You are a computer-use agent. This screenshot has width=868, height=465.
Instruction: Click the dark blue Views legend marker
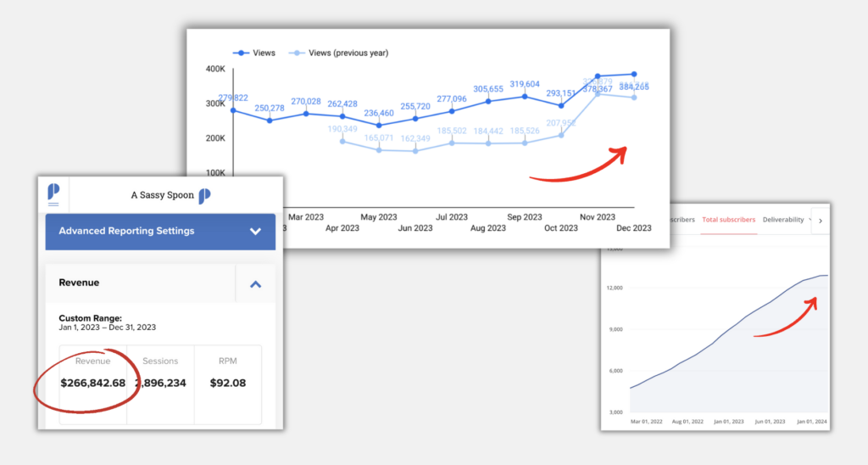240,53
